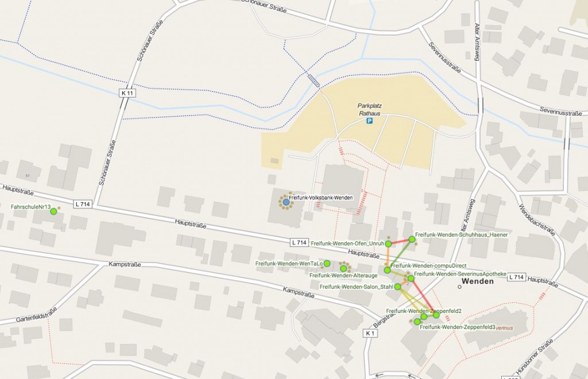Click the Freifunk-Wenden-Alterauge node marker
Viewport: 588px width, 379px height.
tap(343, 268)
